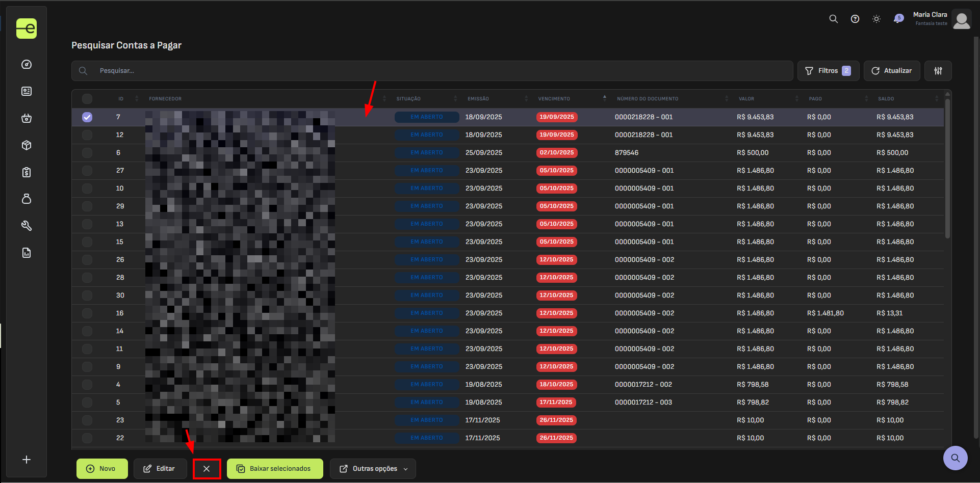Check the checkbox for row ID 23
Screen dimensions: 980x483
point(87,420)
